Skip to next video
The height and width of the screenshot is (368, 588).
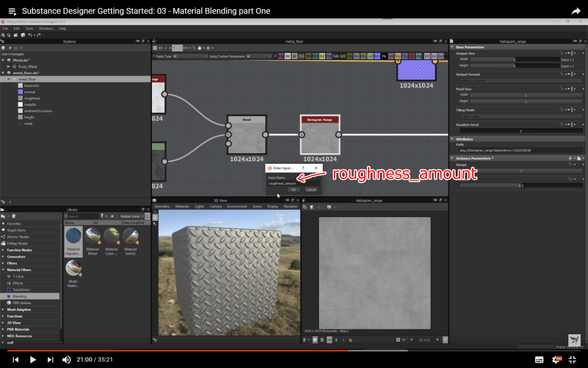pyautogui.click(x=50, y=360)
